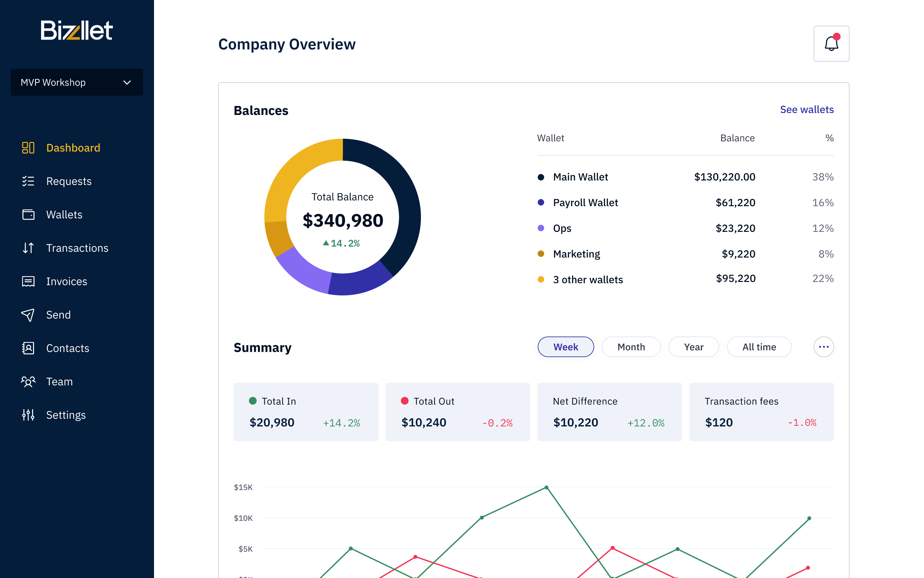Click the Marketing wallet name
Viewport: 924px width, 578px height.
coord(576,254)
